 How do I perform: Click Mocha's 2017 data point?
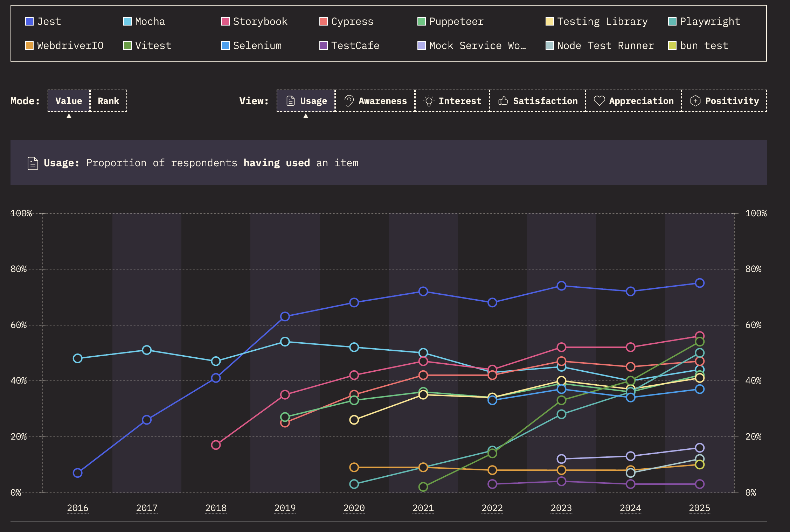tap(147, 350)
